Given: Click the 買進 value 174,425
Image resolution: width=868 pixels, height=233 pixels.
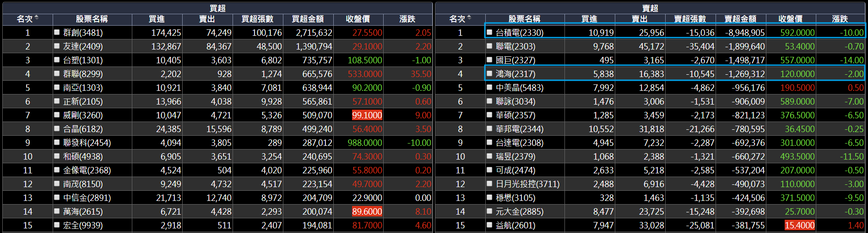Looking at the screenshot, I should click(166, 33).
